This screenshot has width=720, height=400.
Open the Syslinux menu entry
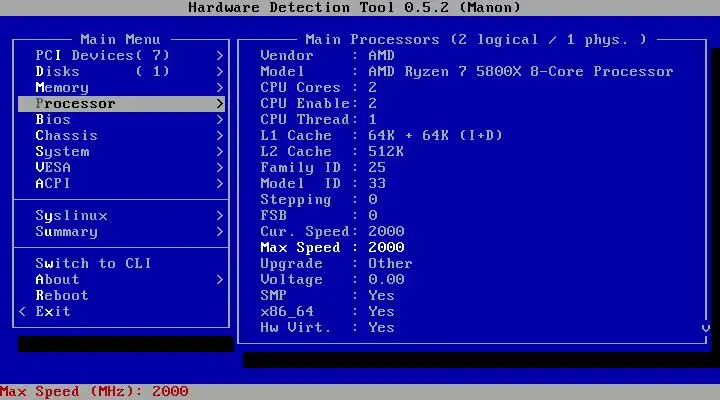[121, 216]
